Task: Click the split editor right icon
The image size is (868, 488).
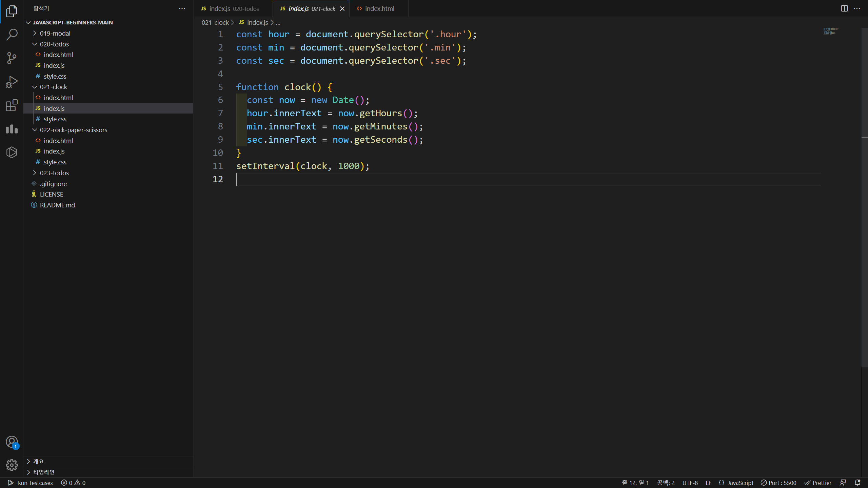Action: 844,8
